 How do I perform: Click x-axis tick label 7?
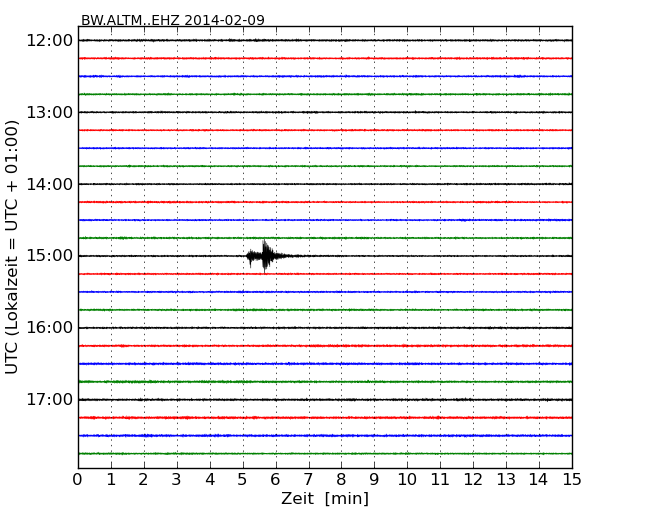(308, 479)
